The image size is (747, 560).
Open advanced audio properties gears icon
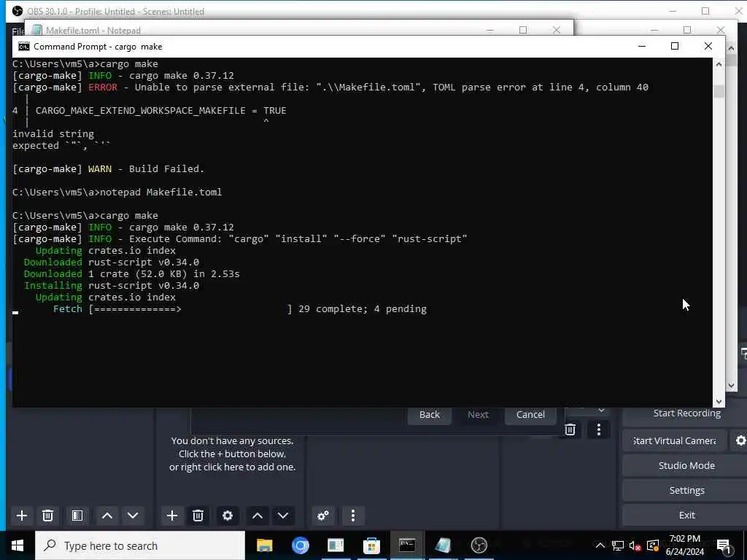pyautogui.click(x=323, y=516)
